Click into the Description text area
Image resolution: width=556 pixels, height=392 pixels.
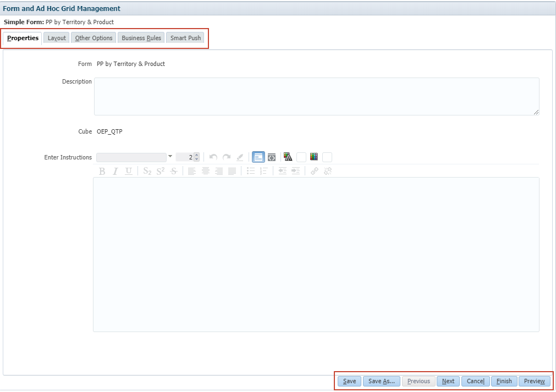317,96
